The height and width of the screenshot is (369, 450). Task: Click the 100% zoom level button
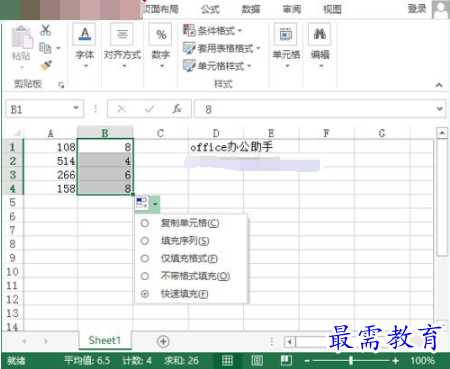click(x=422, y=361)
